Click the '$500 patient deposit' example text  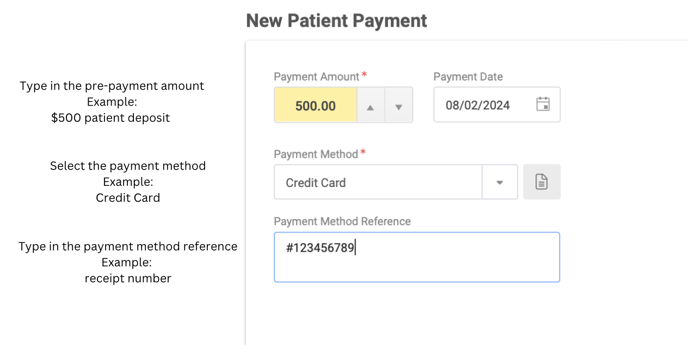[x=111, y=118]
